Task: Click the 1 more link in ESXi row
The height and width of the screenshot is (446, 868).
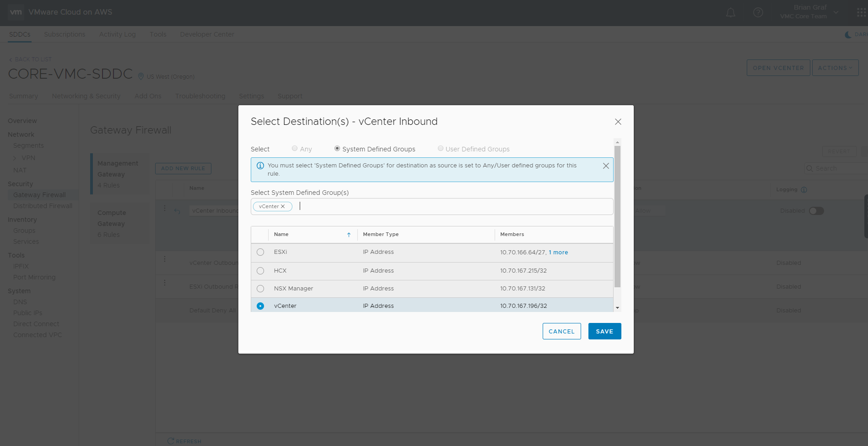Action: (558, 253)
